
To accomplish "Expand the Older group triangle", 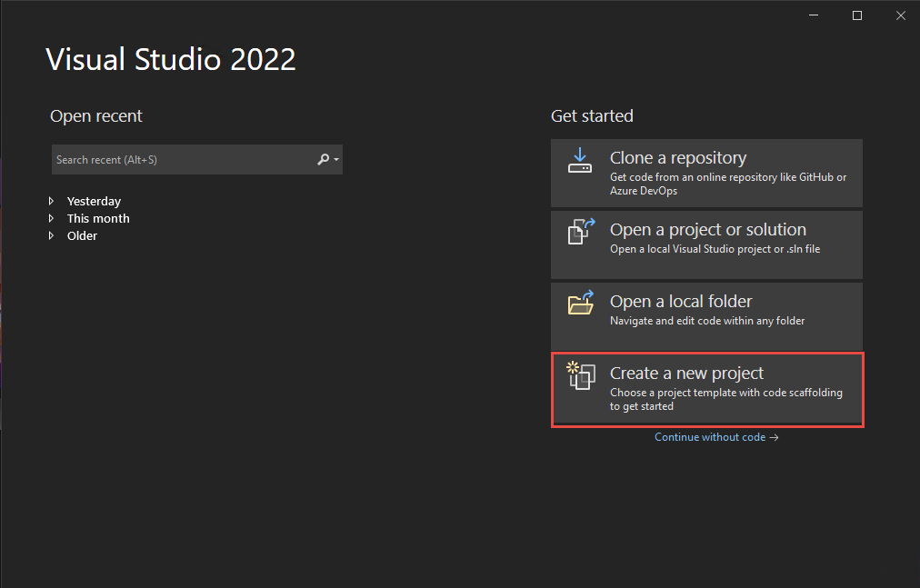I will [52, 236].
